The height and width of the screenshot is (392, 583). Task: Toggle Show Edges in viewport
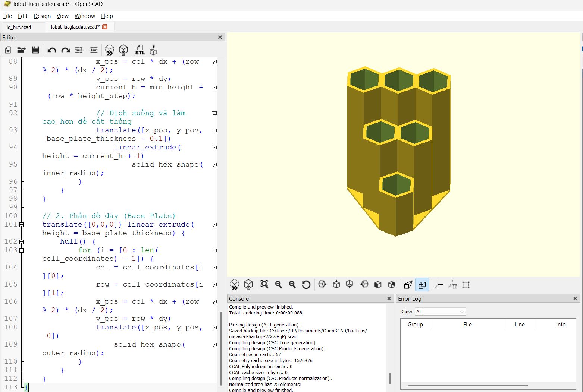[x=466, y=285]
